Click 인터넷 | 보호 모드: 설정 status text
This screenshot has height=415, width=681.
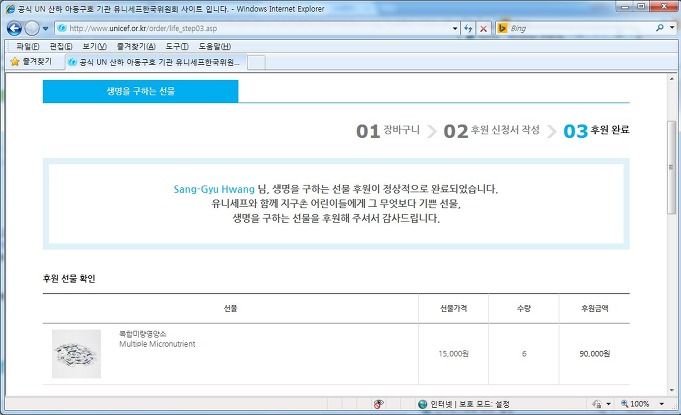[470, 404]
